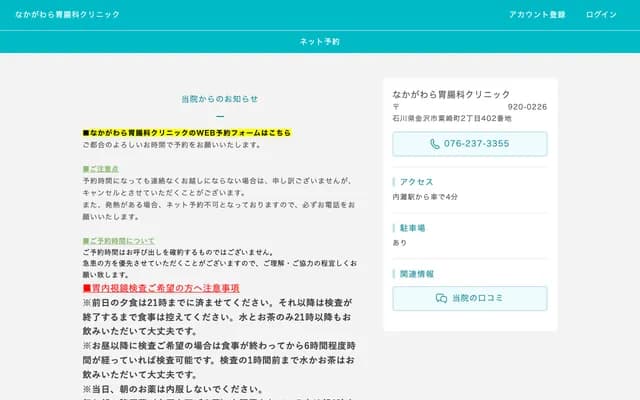The image size is (640, 400).
Task: Open the ネット予約 tab
Action: coord(320,42)
